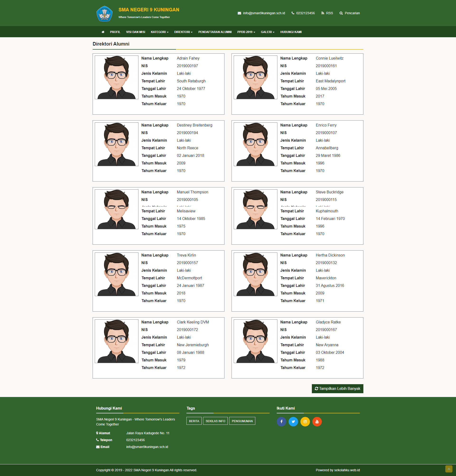
Task: Click Clark Keeling DVM's avatar photo
Action: pos(116,341)
